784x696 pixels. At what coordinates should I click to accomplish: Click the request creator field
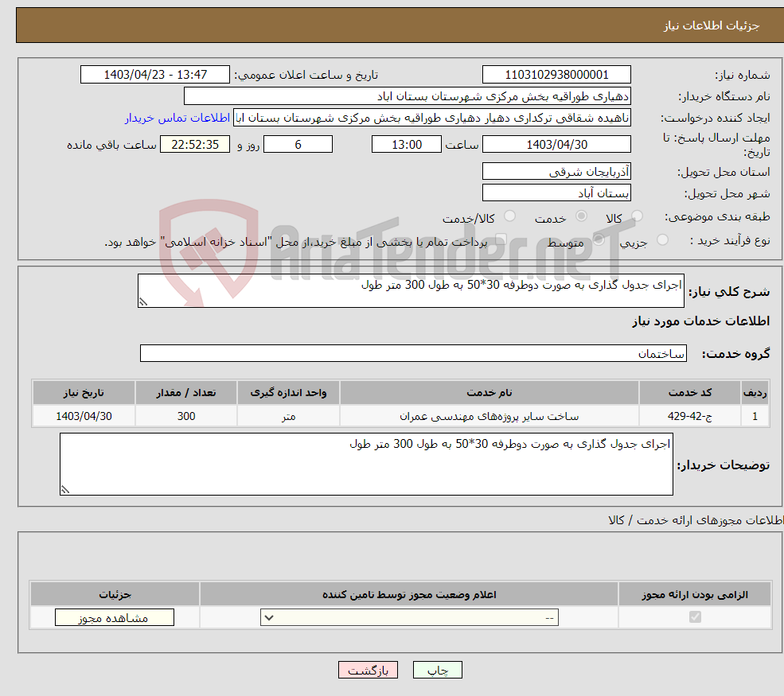click(x=432, y=118)
